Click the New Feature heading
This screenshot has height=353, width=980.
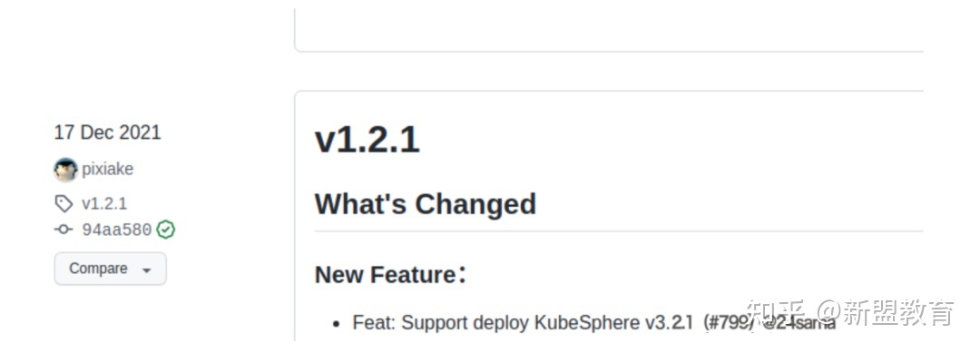pos(390,274)
